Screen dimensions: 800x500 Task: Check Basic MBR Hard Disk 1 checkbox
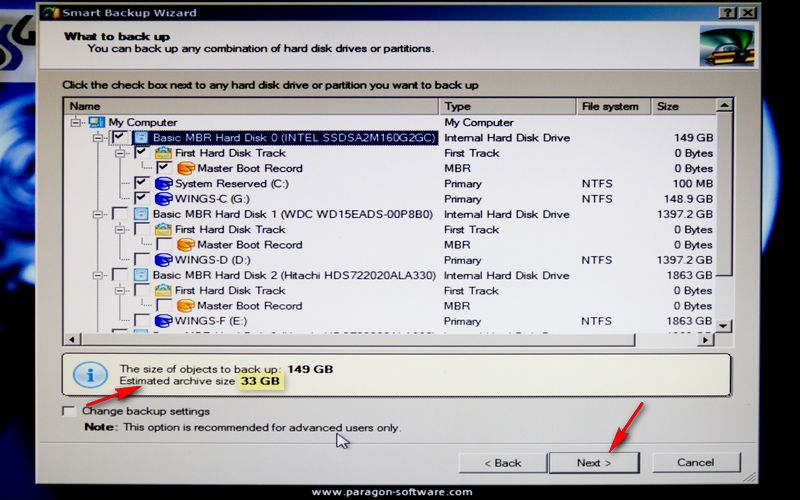coord(119,214)
